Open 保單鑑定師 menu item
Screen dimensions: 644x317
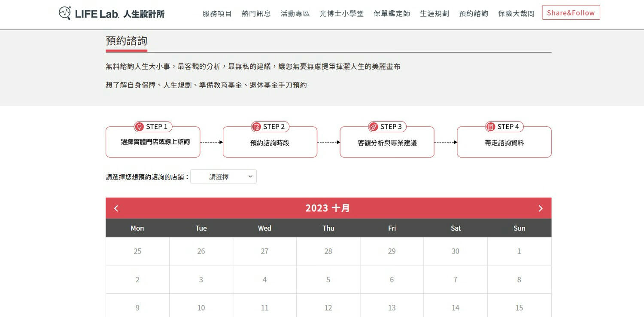(392, 13)
